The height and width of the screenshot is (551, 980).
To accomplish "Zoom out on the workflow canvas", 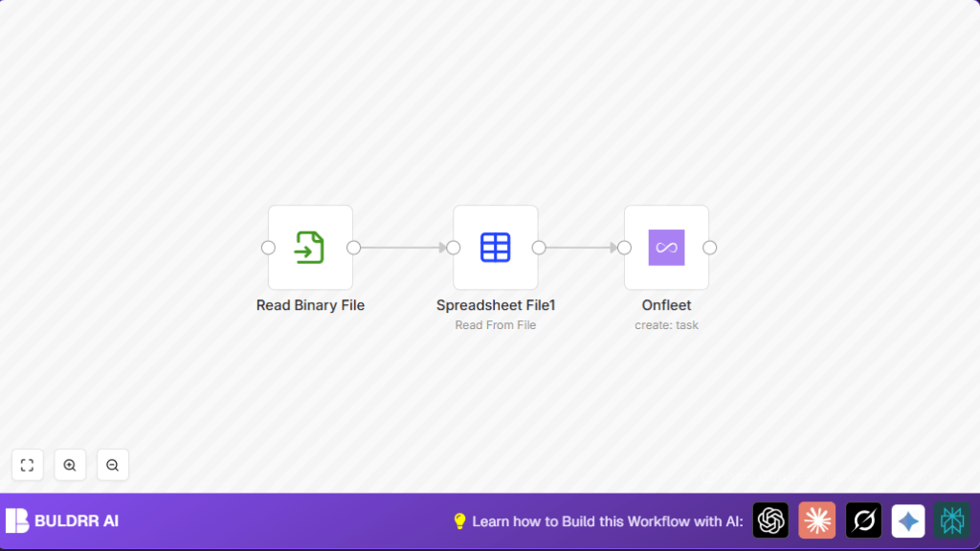I will (113, 465).
